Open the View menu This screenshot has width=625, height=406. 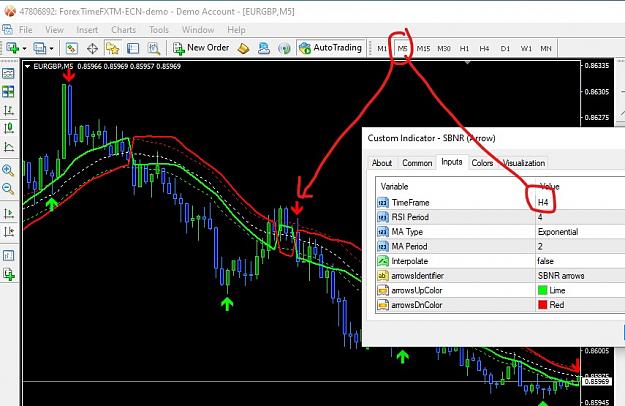pyautogui.click(x=54, y=30)
